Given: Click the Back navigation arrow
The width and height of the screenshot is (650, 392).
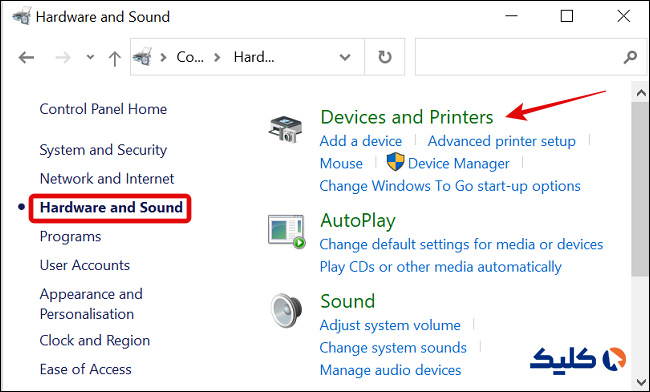Looking at the screenshot, I should 26,57.
